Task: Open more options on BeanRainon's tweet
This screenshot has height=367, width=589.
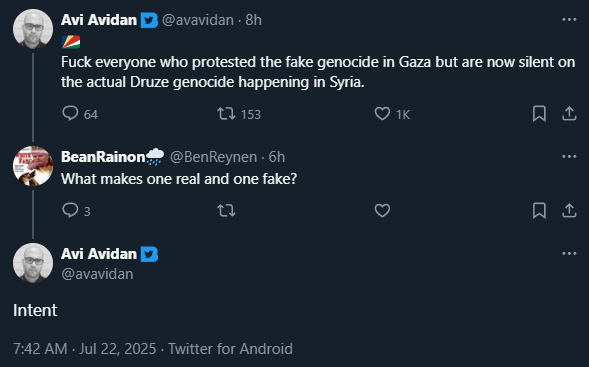Action: coord(569,156)
